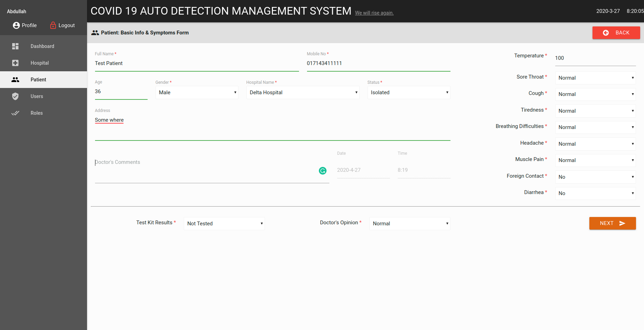The width and height of the screenshot is (644, 330).
Task: Open the Hospital menu item
Action: point(44,63)
